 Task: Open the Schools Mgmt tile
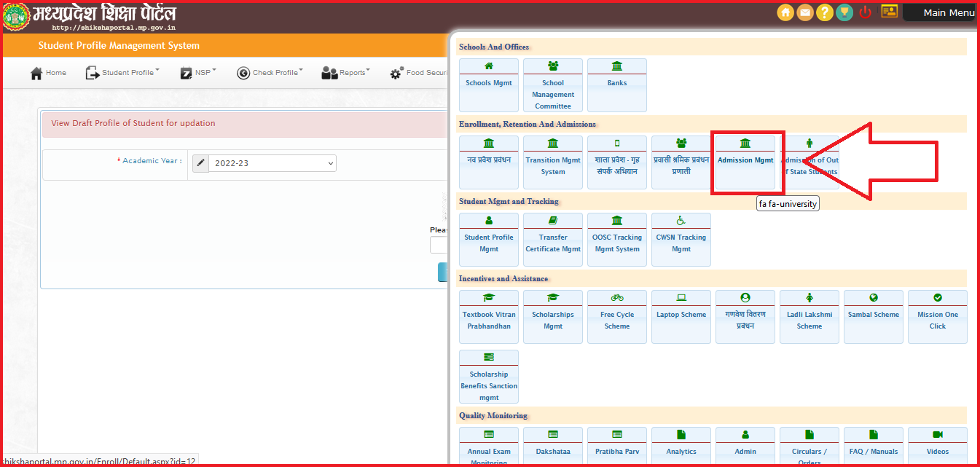[489, 85]
